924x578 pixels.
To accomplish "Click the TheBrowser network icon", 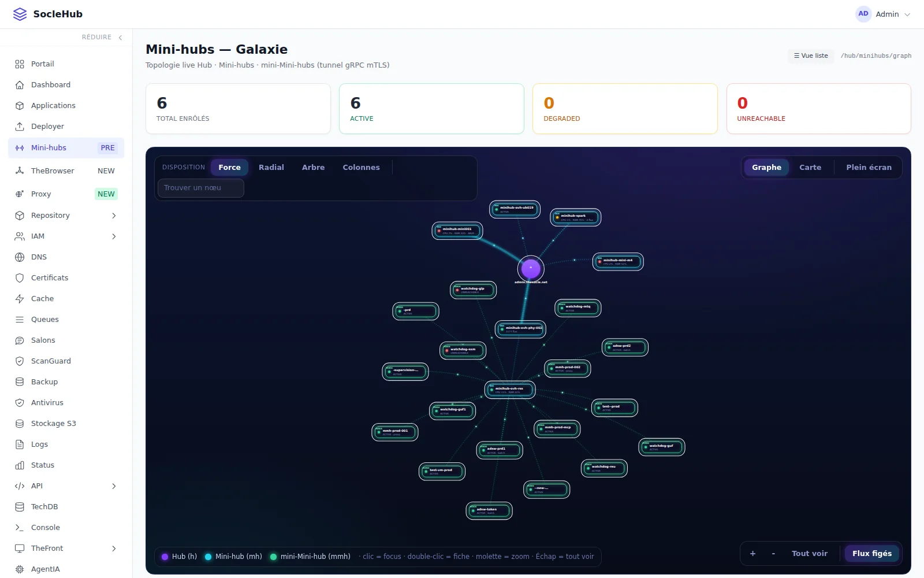I will coord(20,171).
